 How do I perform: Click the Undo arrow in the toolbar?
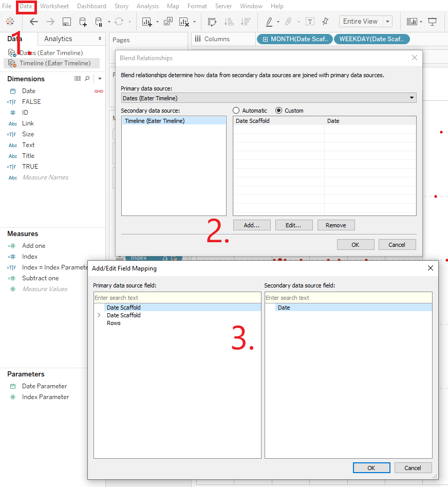[34, 21]
